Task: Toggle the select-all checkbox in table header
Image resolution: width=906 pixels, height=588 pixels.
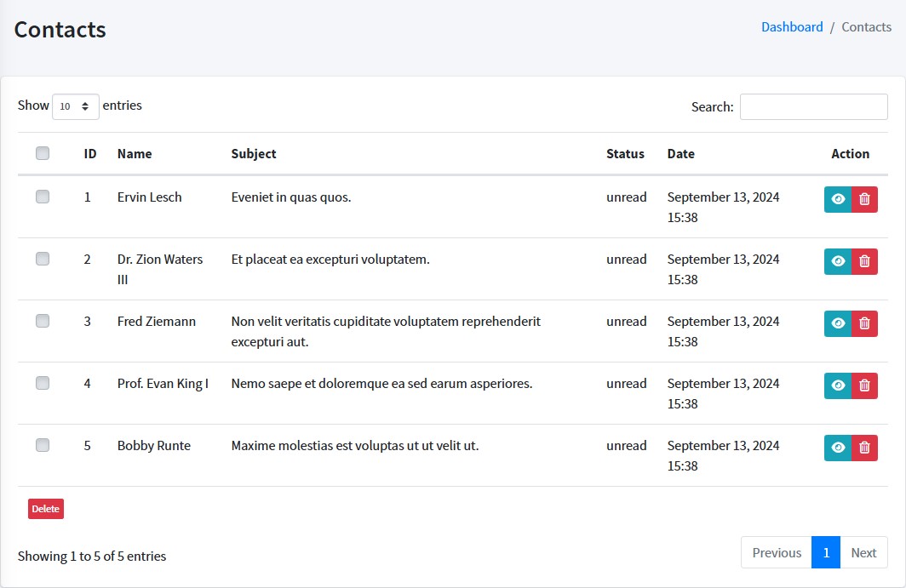Action: pos(43,153)
